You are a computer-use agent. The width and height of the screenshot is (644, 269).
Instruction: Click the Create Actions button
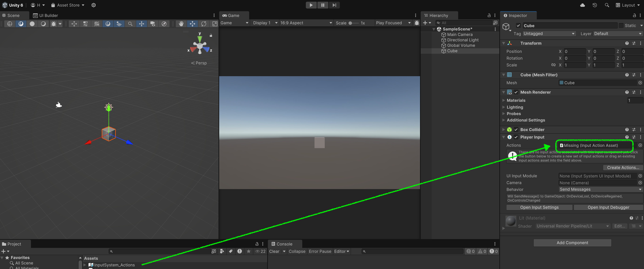pos(623,167)
